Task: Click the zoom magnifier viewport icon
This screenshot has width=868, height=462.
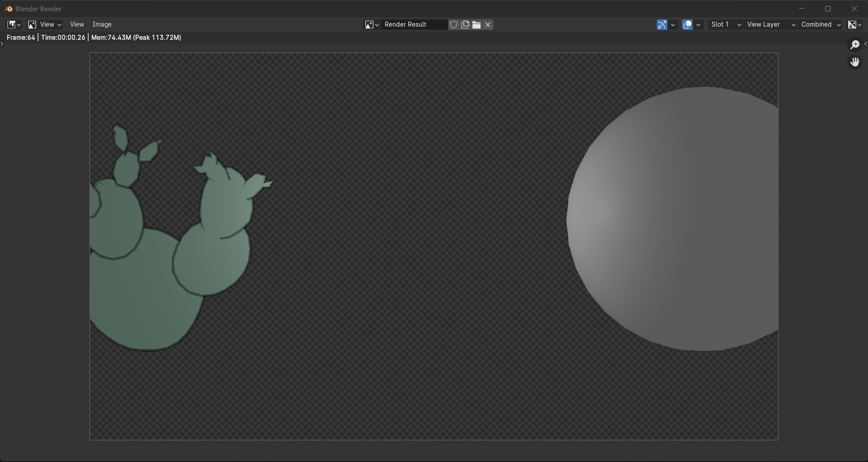Action: pos(854,45)
